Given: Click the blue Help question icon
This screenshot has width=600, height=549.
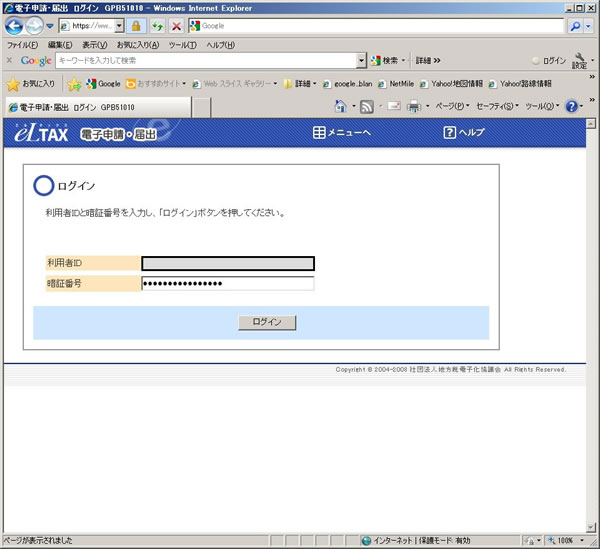Looking at the screenshot, I should point(571,106).
